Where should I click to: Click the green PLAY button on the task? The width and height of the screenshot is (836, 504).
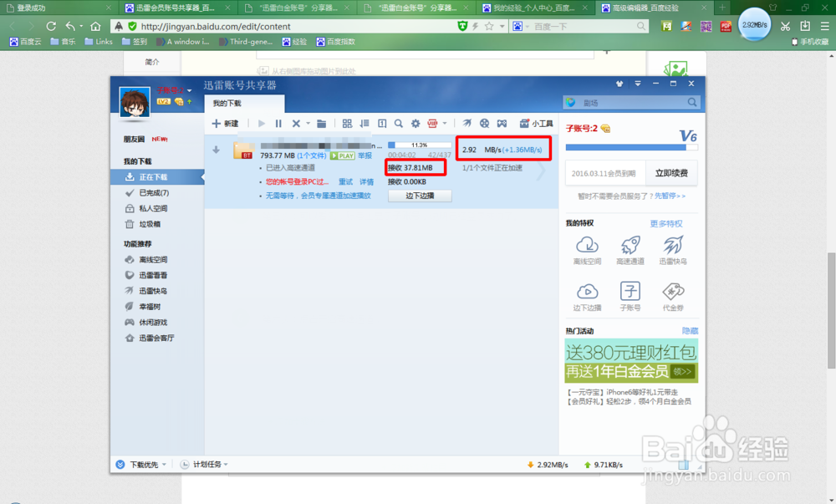(x=342, y=155)
